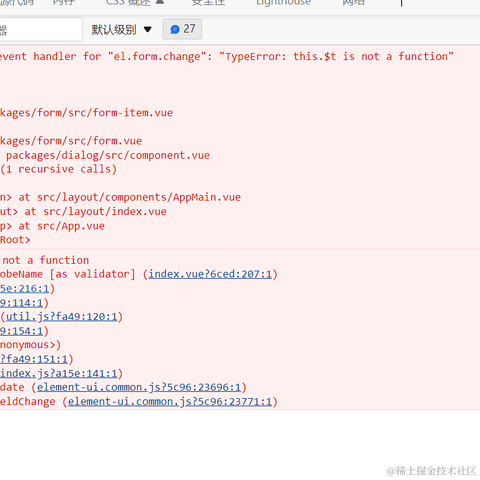Open link index.js?a15e:141:1

59,373
